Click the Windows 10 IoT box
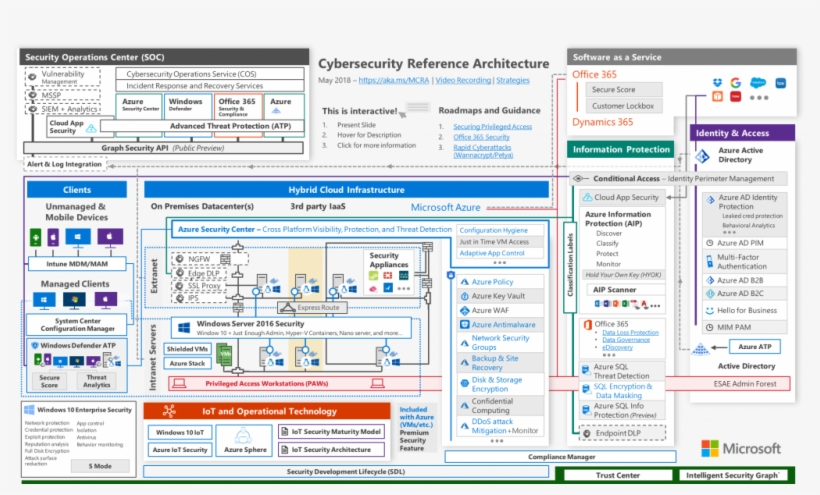The height and width of the screenshot is (495, 820). tap(180, 432)
